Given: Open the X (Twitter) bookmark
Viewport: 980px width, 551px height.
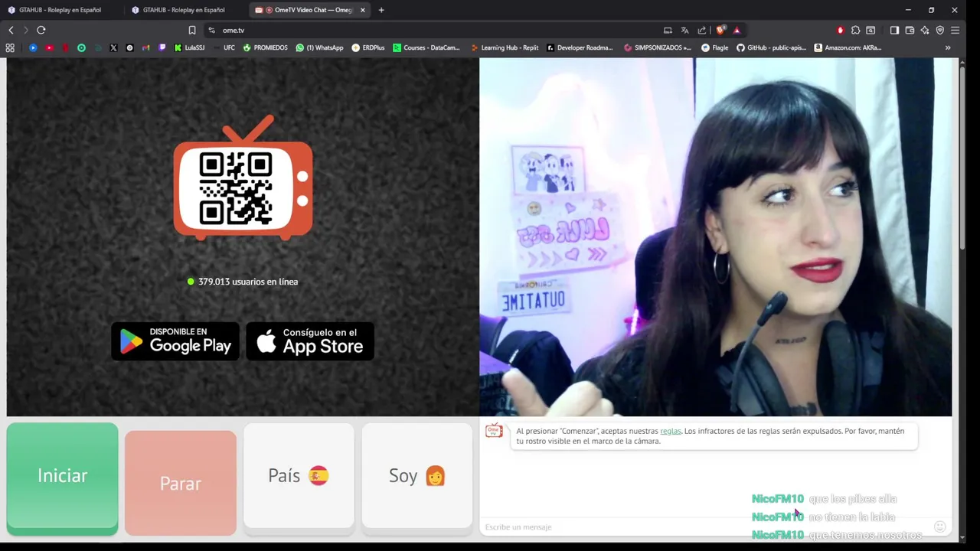Looking at the screenshot, I should click(113, 47).
